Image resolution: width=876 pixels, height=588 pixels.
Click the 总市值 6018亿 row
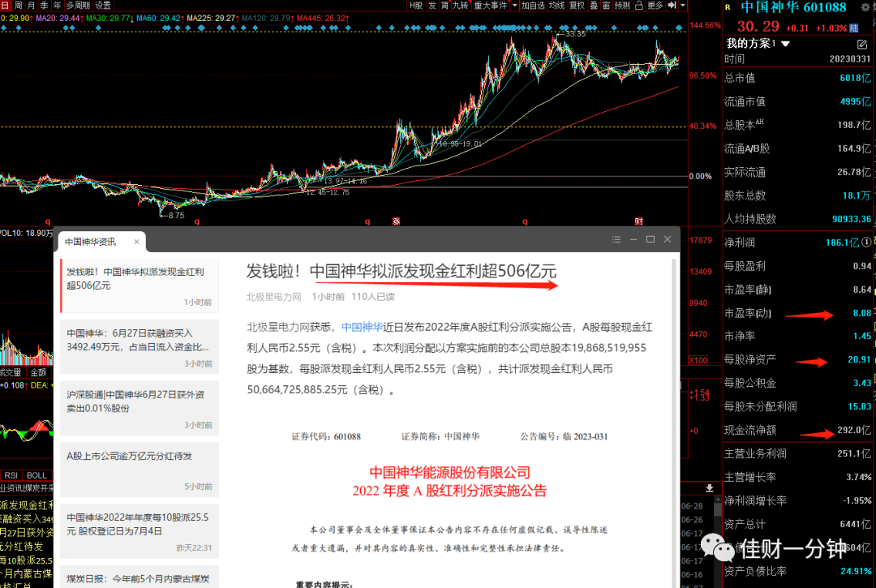click(x=797, y=78)
